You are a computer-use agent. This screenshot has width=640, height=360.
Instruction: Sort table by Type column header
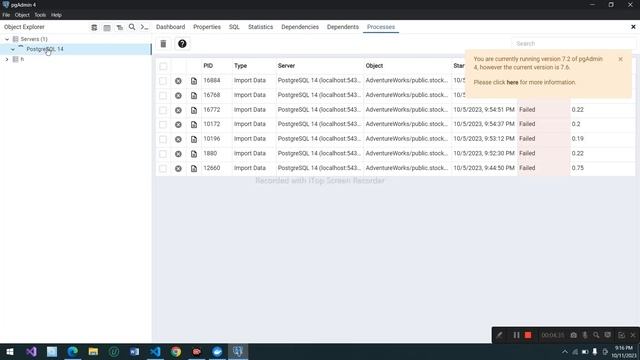click(x=240, y=66)
